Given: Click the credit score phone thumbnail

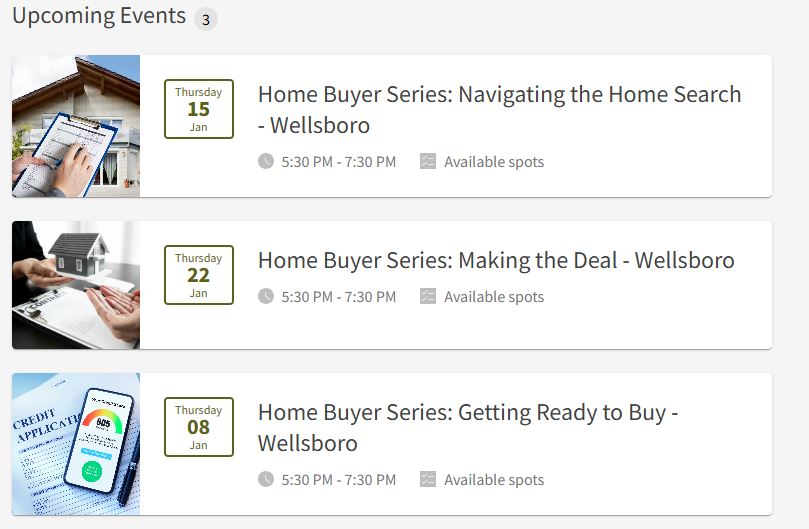Looking at the screenshot, I should click(76, 444).
